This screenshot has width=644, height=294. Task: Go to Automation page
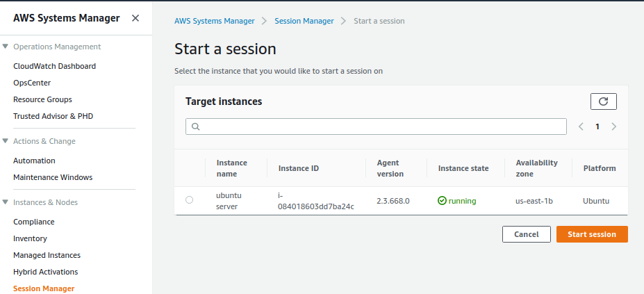coord(34,161)
